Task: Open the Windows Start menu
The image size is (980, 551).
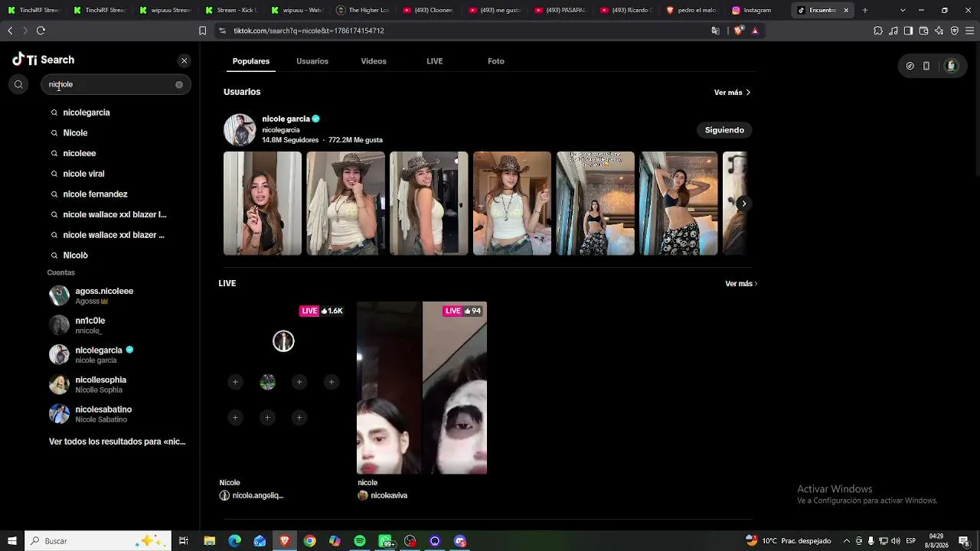Action: coord(12,541)
